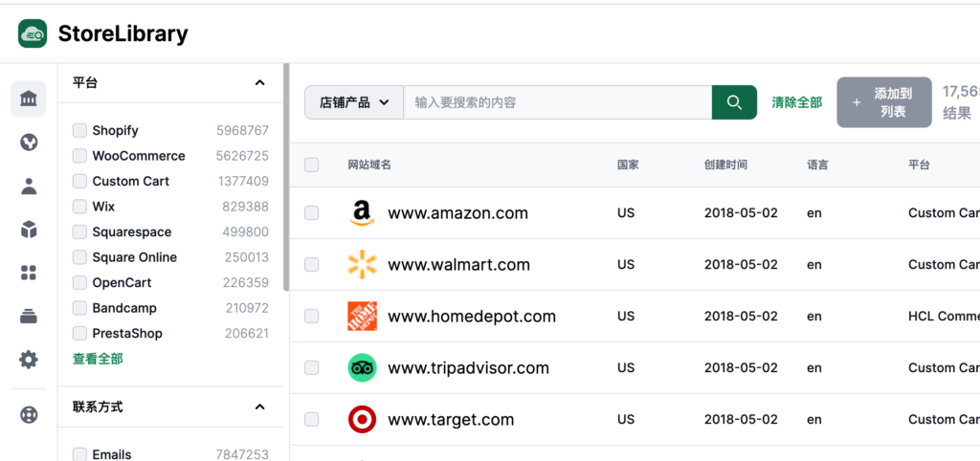Image resolution: width=980 pixels, height=461 pixels.
Task: Focus the 输入要搜索的内容 search field
Action: 558,102
